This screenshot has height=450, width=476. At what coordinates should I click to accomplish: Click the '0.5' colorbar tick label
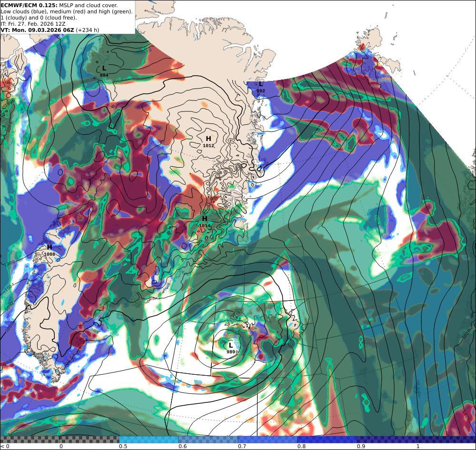(123, 446)
